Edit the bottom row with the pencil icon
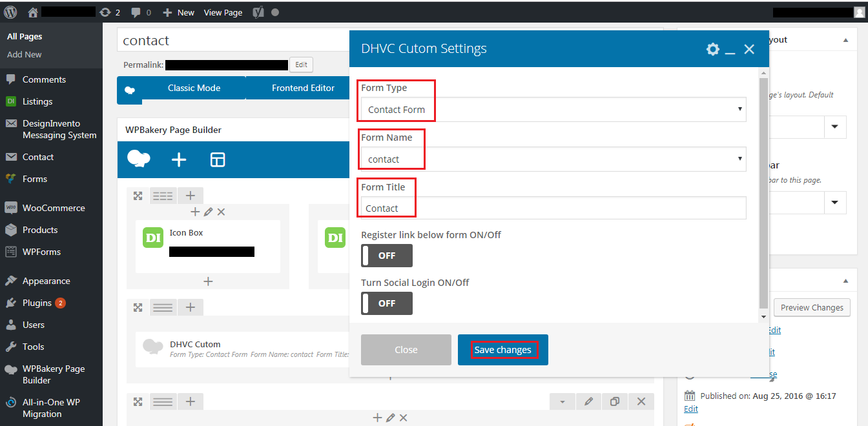868x426 pixels. (x=588, y=401)
